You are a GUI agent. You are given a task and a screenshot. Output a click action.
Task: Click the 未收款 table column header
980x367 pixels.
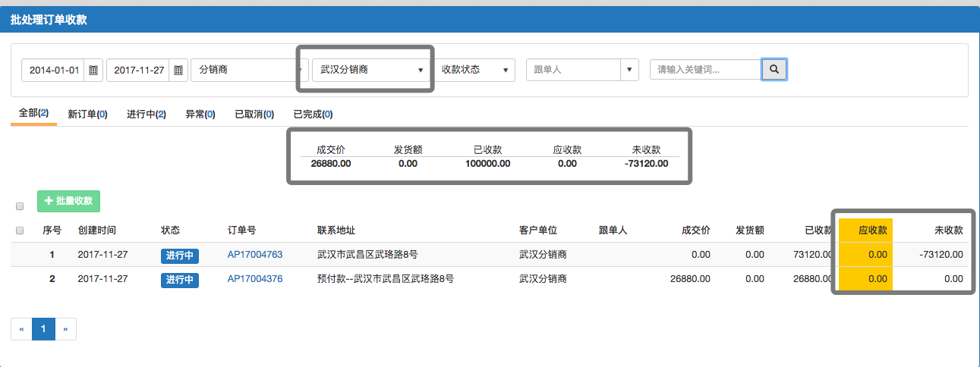948,230
